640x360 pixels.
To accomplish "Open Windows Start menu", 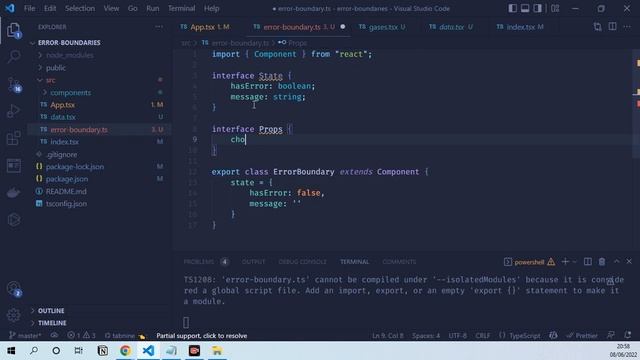I will (x=11, y=351).
